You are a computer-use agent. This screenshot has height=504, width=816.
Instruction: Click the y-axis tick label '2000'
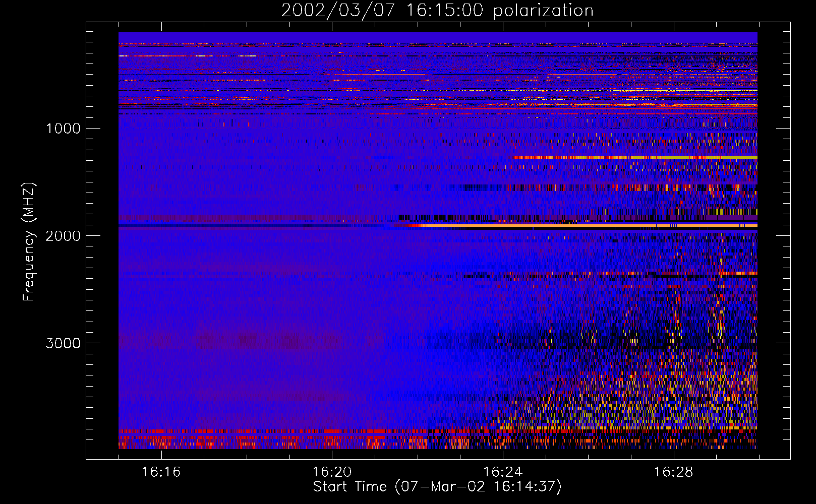click(63, 236)
